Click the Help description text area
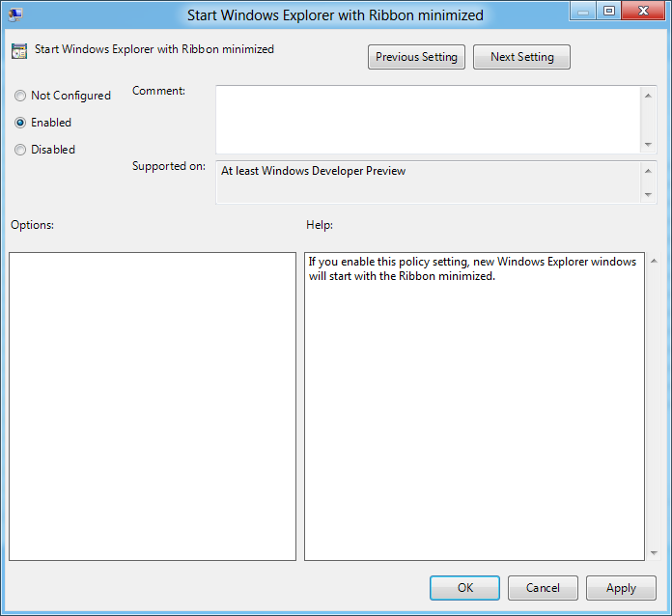Image resolution: width=672 pixels, height=616 pixels. [x=473, y=406]
